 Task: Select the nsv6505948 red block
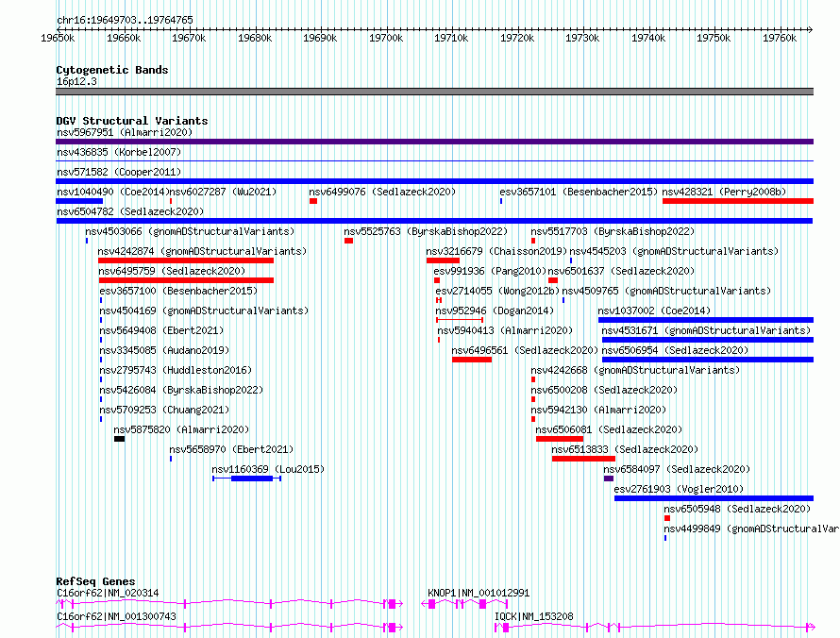667,518
